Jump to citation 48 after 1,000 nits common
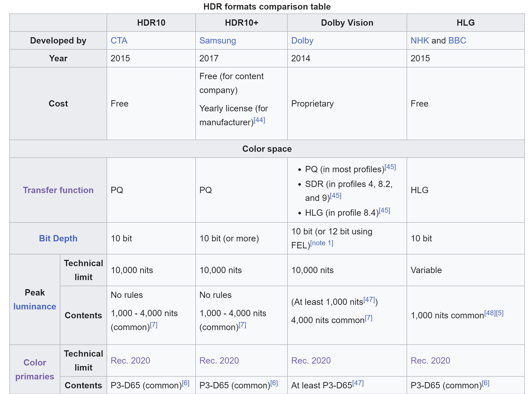The height and width of the screenshot is (394, 532). point(490,313)
